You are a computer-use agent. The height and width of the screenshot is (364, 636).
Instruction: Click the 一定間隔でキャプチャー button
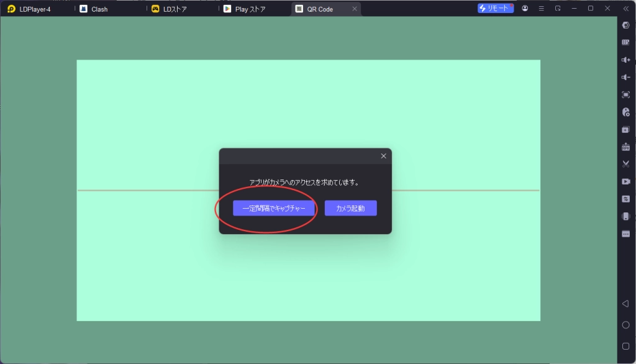(x=273, y=208)
